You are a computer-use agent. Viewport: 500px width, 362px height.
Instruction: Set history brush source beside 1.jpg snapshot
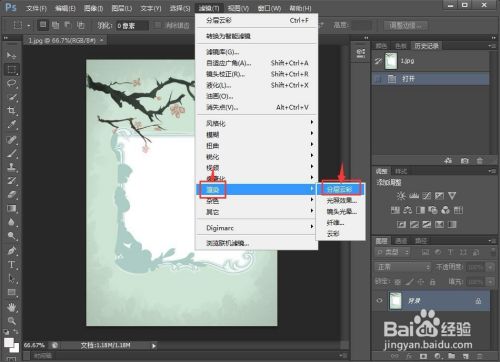tap(378, 61)
